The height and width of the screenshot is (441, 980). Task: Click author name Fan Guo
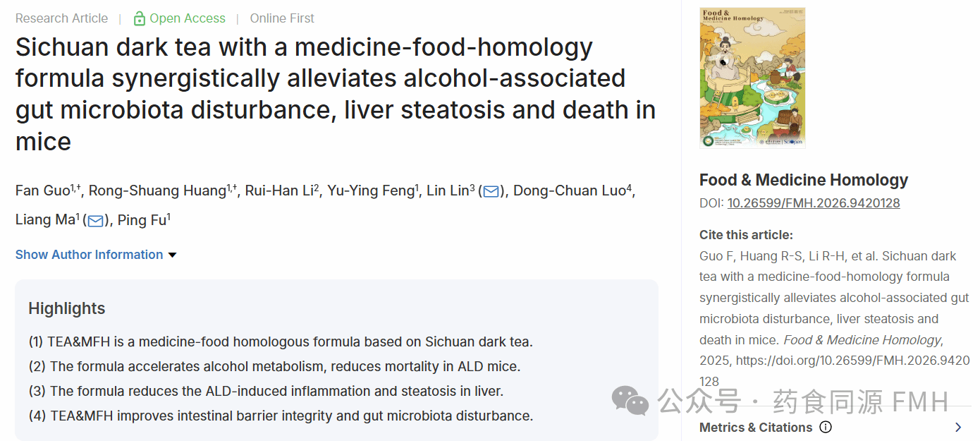point(42,191)
